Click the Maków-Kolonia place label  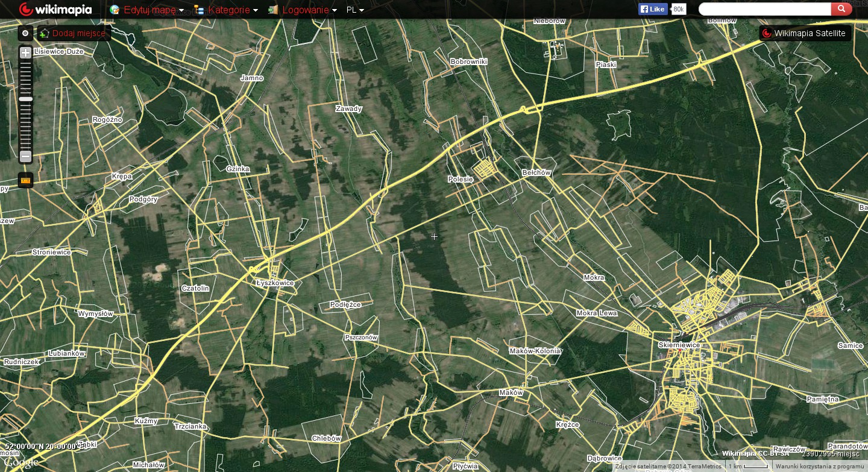point(535,351)
